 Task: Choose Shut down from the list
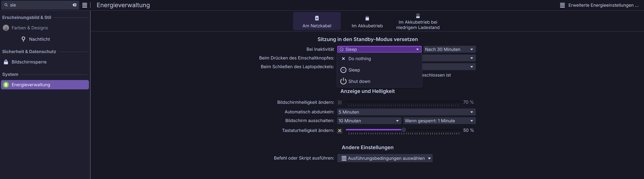coord(379,81)
